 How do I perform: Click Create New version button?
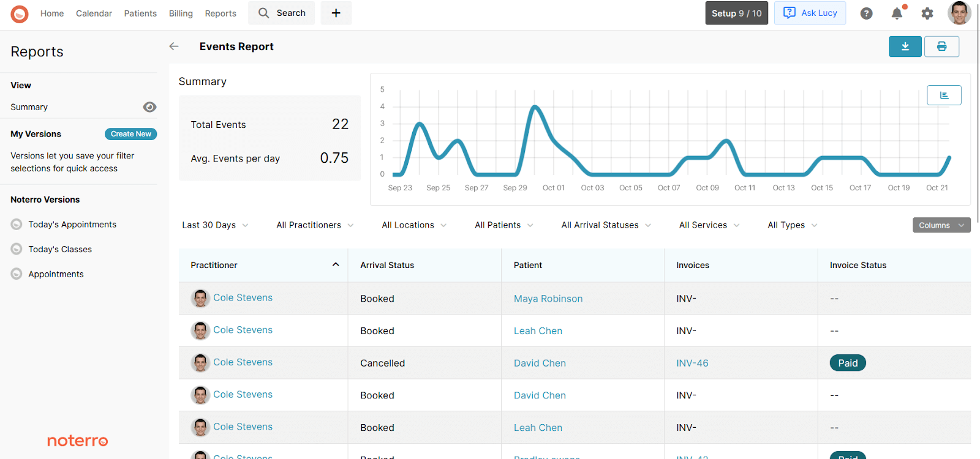pos(131,134)
